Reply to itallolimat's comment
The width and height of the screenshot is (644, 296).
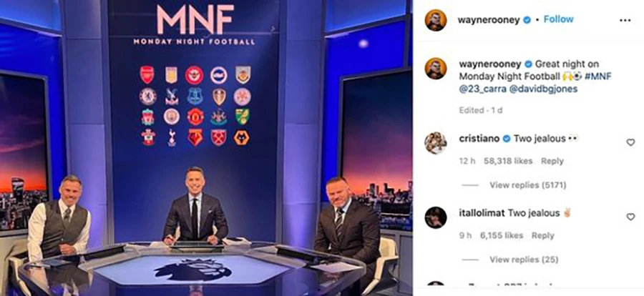pos(542,236)
